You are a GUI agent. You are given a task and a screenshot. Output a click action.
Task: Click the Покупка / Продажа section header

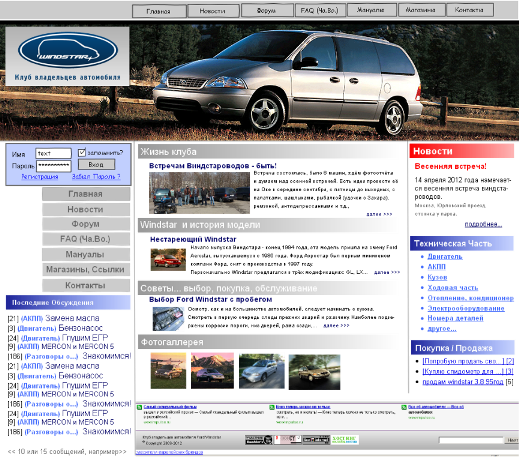pos(463,348)
